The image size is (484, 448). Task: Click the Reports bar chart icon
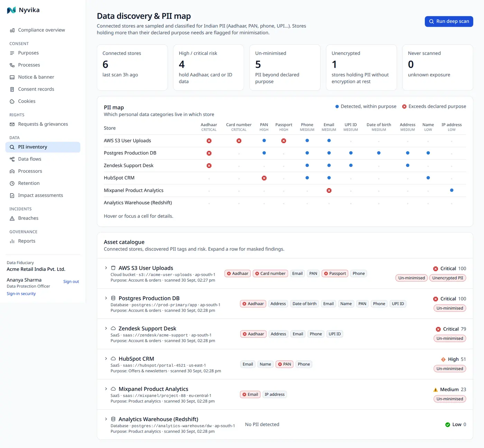(x=12, y=241)
